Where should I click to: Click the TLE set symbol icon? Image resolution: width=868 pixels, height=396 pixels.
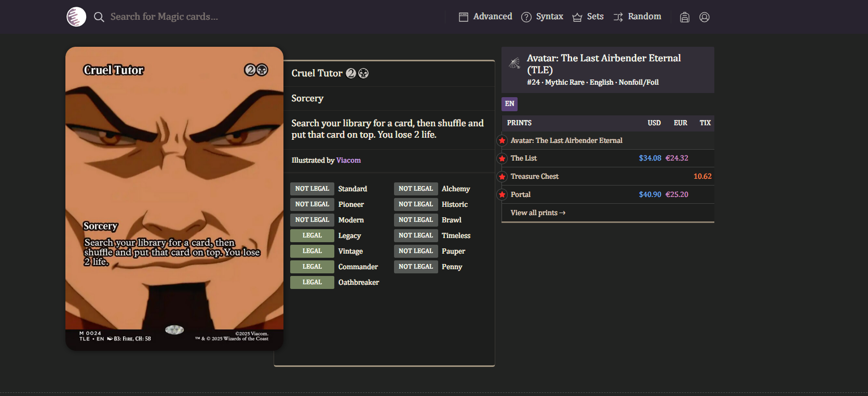514,63
